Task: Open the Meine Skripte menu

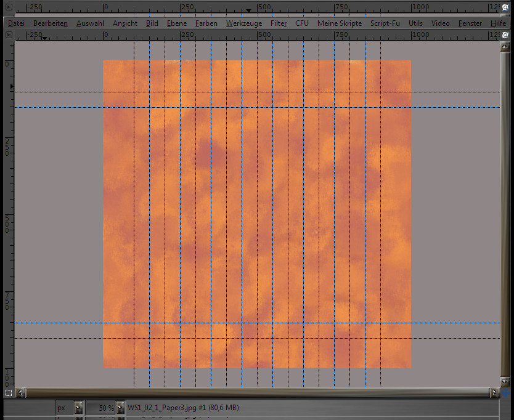Action: (x=340, y=23)
